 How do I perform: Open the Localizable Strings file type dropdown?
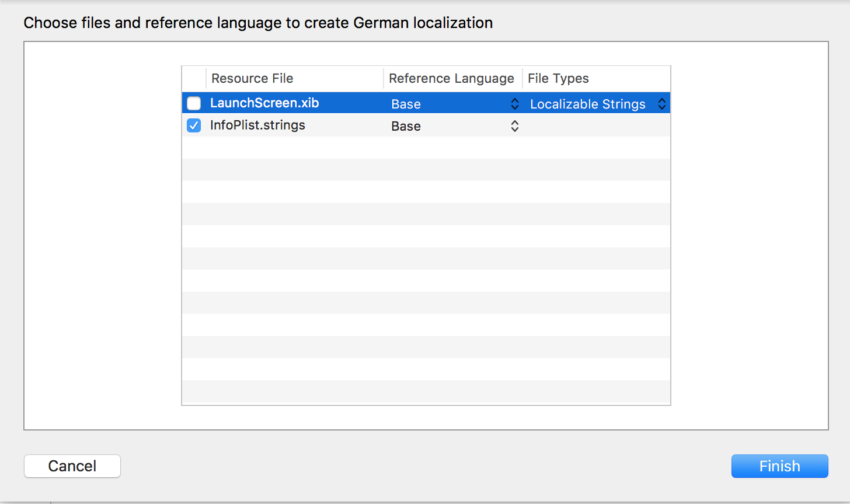pos(587,104)
